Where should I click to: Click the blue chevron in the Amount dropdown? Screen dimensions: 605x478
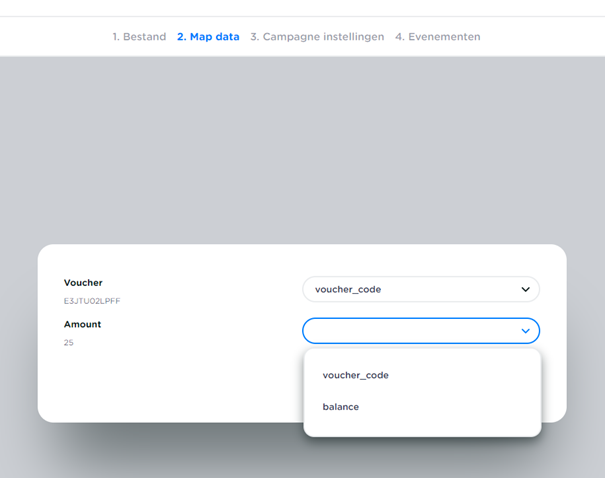point(525,331)
